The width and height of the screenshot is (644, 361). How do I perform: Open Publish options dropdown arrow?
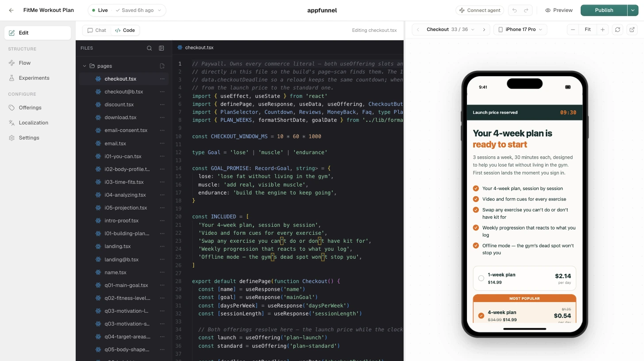[633, 10]
